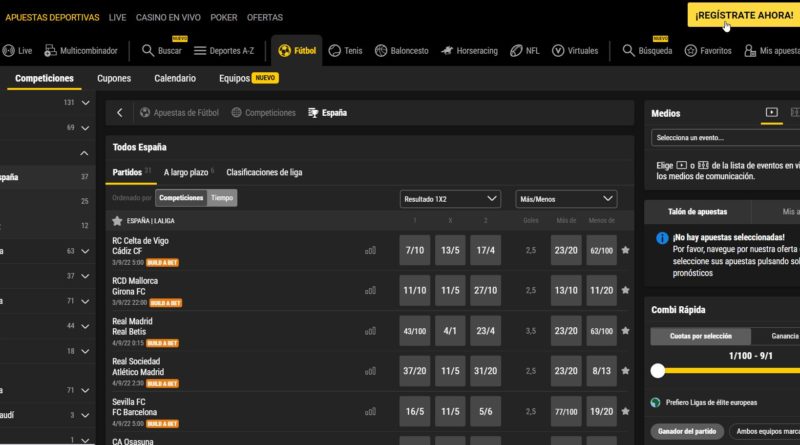Open Selecciona un evento dropdown

(x=726, y=138)
